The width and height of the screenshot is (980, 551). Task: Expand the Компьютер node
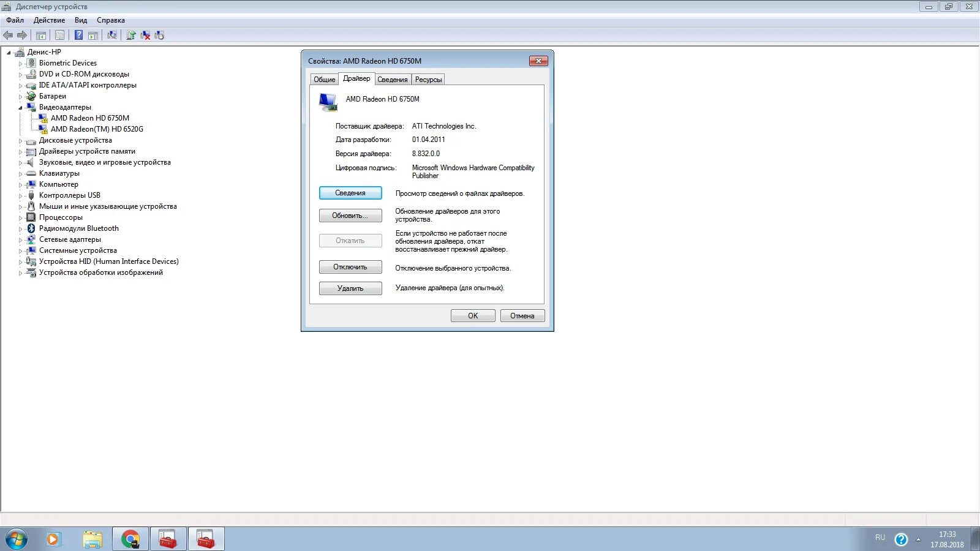tap(20, 185)
